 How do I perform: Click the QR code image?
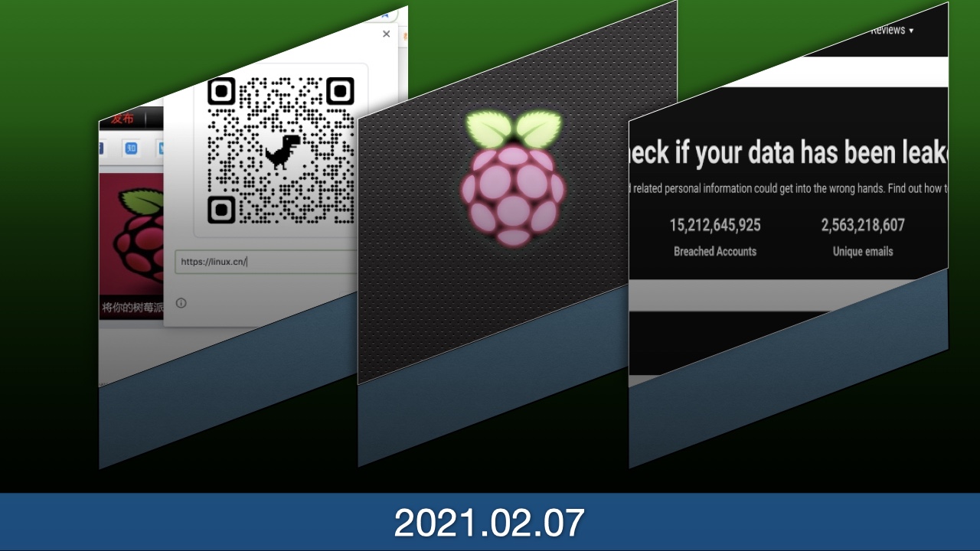(280, 150)
